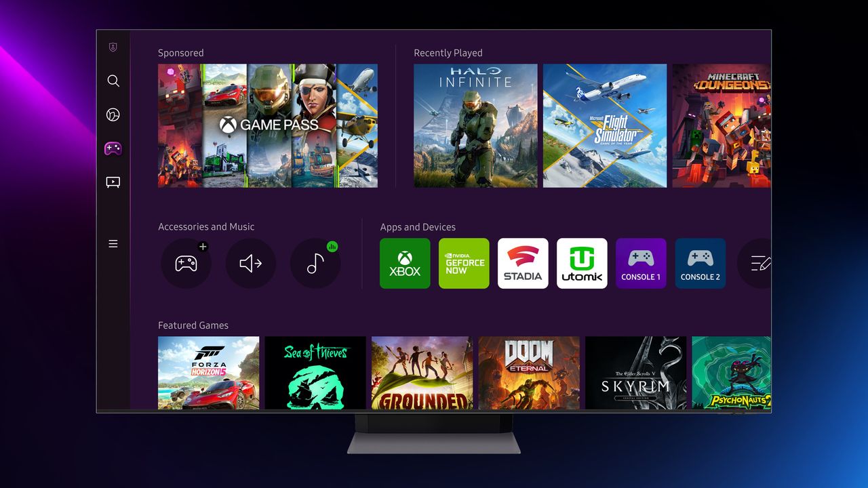Launch the Stadia app
Image resolution: width=868 pixels, height=488 pixels.
[523, 264]
